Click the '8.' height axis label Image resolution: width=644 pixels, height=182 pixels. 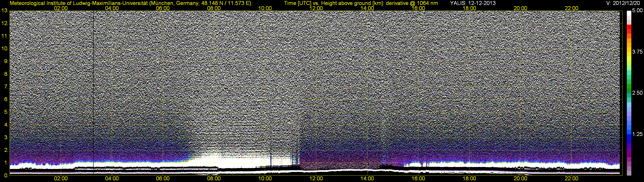tap(6, 74)
